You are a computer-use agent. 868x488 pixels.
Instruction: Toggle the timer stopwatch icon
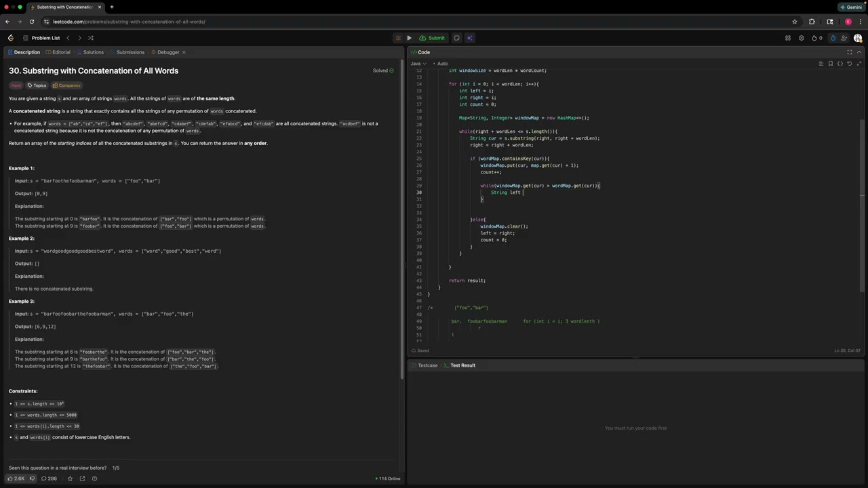(831, 38)
